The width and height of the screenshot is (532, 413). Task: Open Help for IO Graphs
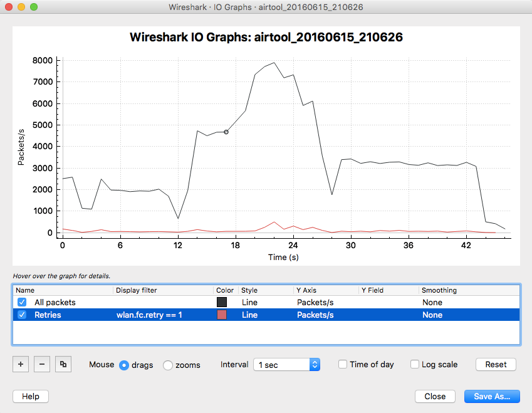tap(30, 396)
